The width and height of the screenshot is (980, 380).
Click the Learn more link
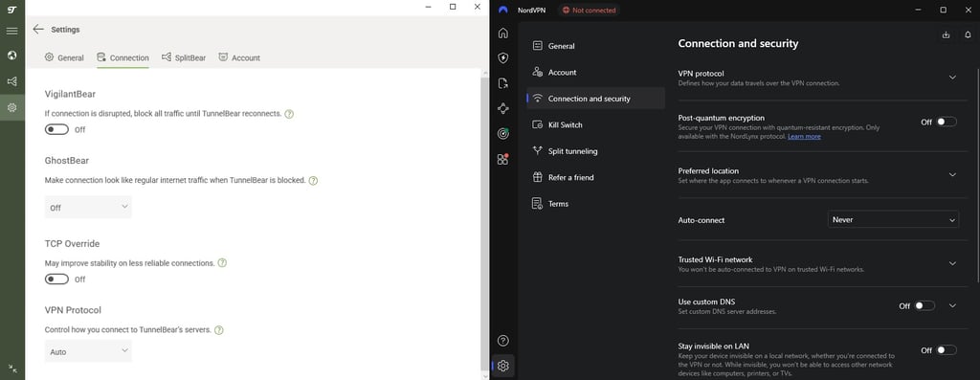804,137
